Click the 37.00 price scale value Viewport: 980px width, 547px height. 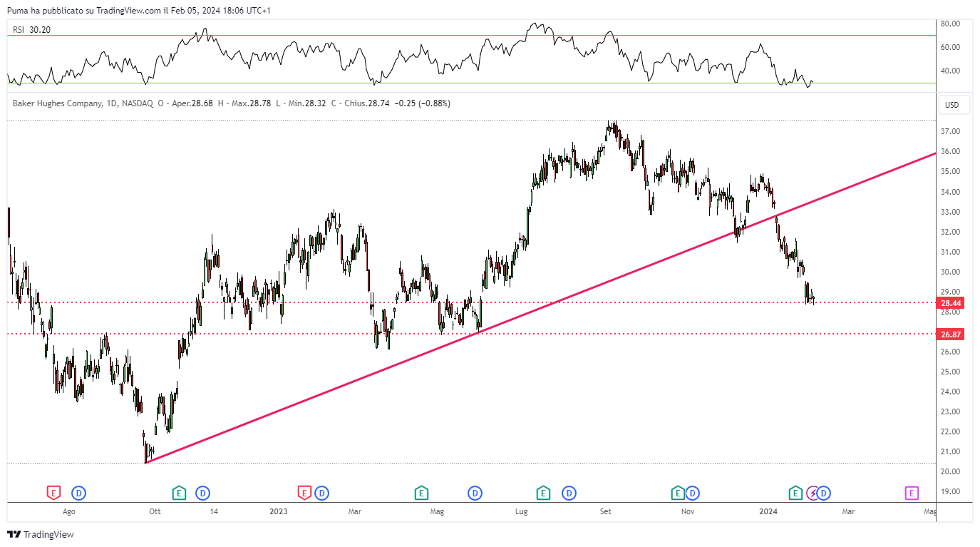(951, 132)
